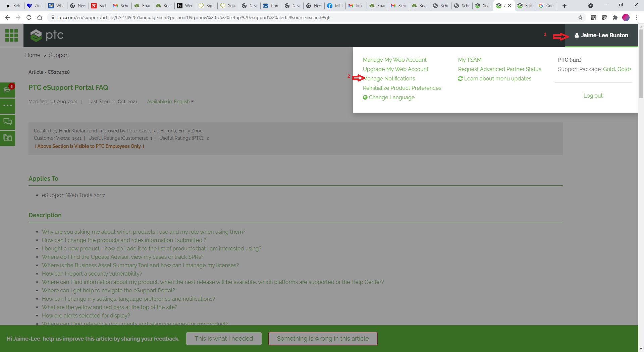The height and width of the screenshot is (352, 644).
Task: Select Manage Notifications from the account menu
Action: (x=389, y=78)
